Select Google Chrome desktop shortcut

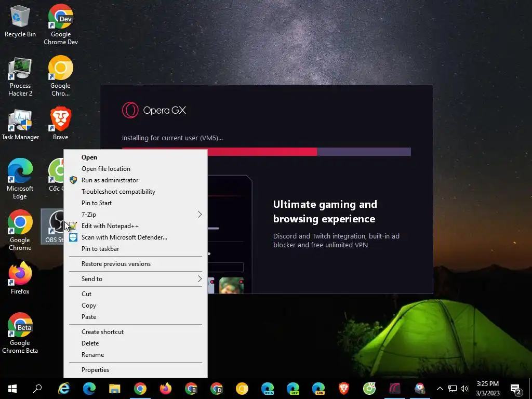[x=20, y=230]
